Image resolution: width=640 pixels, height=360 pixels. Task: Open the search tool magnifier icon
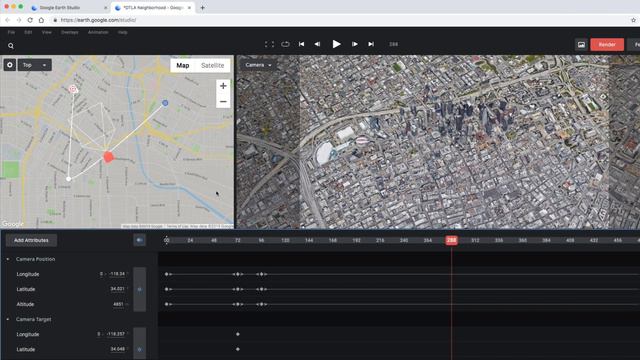(11, 46)
